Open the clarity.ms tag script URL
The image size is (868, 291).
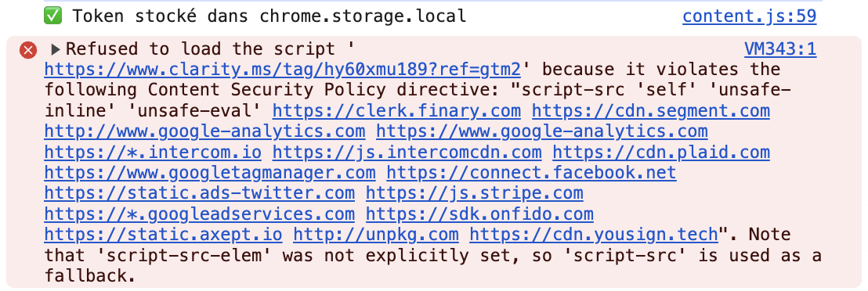point(282,70)
